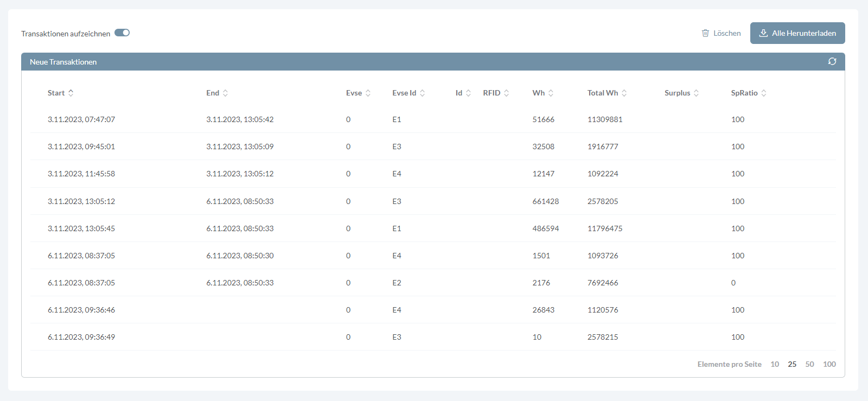The image size is (868, 401).
Task: Click the Löschen button
Action: pos(721,33)
